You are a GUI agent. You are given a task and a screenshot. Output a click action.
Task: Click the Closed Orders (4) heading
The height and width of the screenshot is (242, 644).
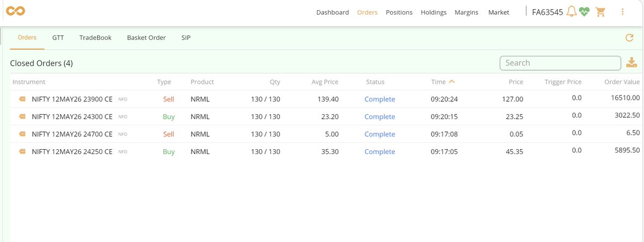pyautogui.click(x=41, y=63)
